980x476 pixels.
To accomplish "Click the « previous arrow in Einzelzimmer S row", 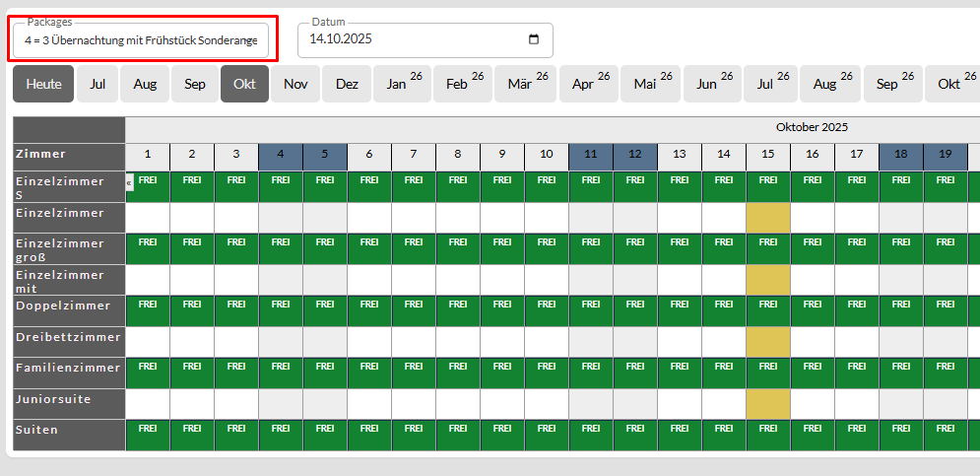I will coord(129,181).
